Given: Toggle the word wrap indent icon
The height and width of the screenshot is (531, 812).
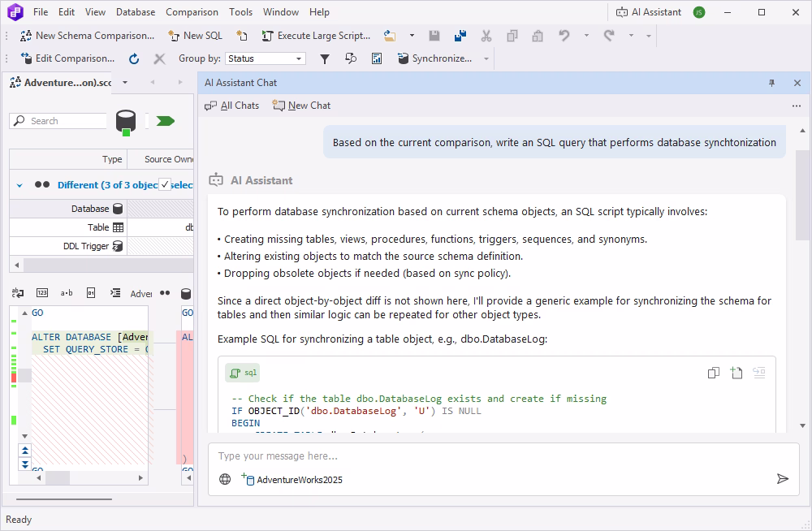Looking at the screenshot, I should point(115,293).
